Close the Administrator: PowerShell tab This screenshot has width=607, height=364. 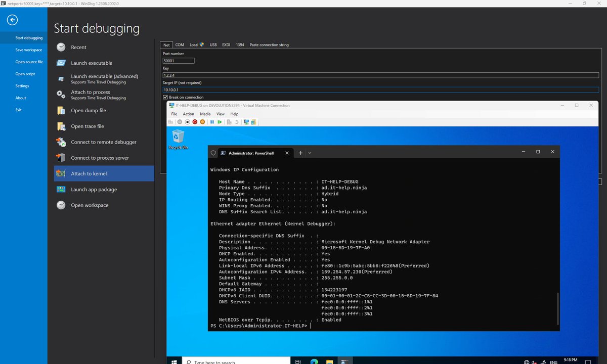(x=287, y=153)
